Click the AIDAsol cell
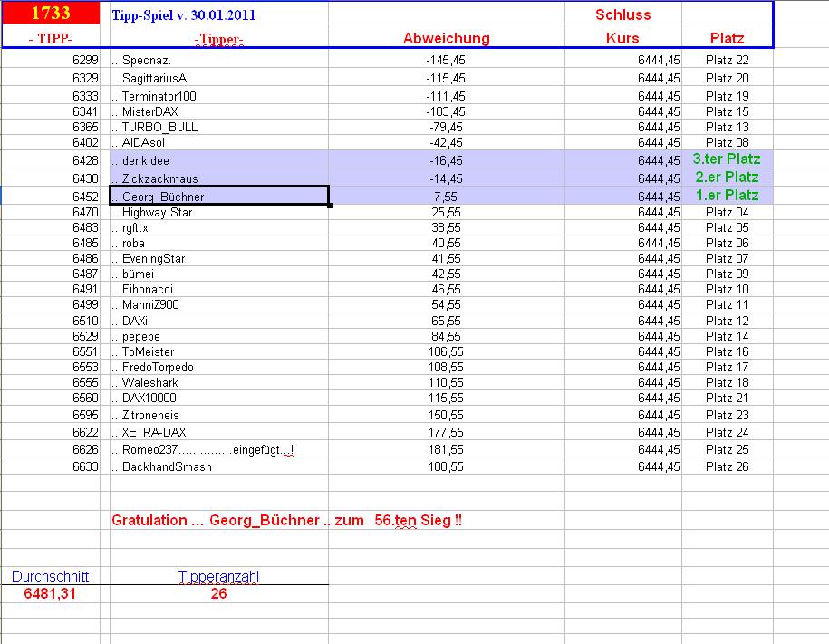 point(219,142)
